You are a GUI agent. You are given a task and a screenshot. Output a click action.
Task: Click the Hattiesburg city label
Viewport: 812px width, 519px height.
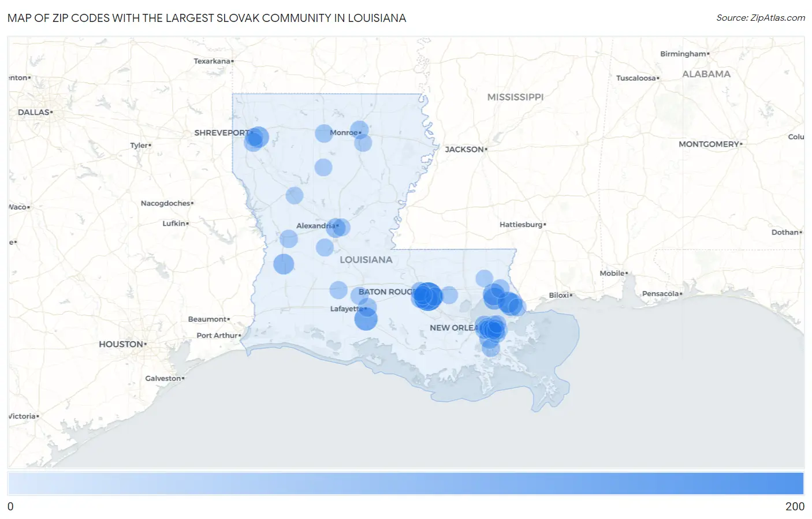[522, 224]
